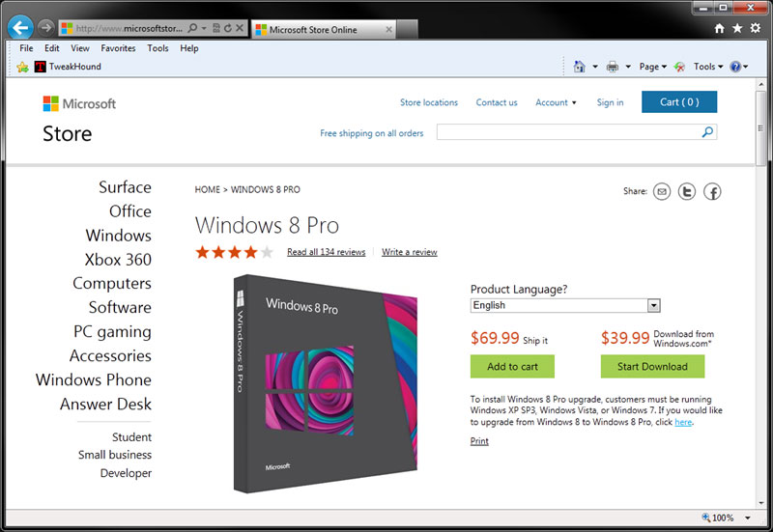
Task: Click Write a review link
Action: point(409,252)
